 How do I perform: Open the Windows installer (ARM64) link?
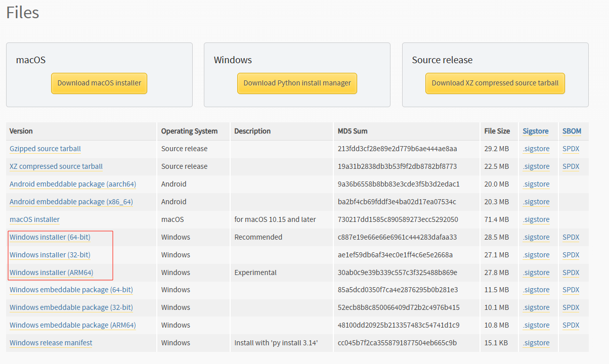(x=52, y=272)
